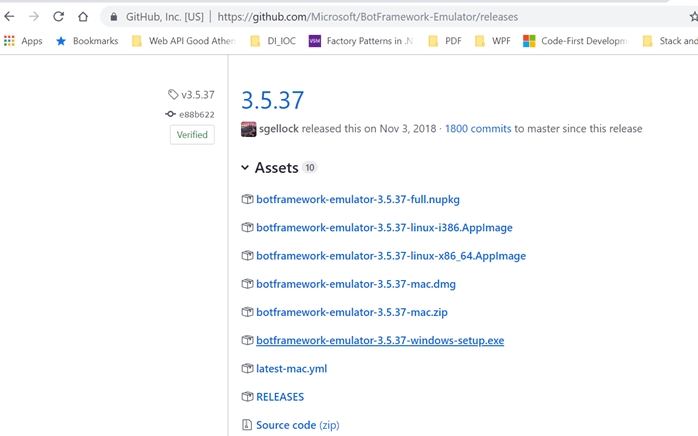Download botframework-emulator-3.5.37-mac.zip
Screen dimensions: 698x436
click(352, 312)
